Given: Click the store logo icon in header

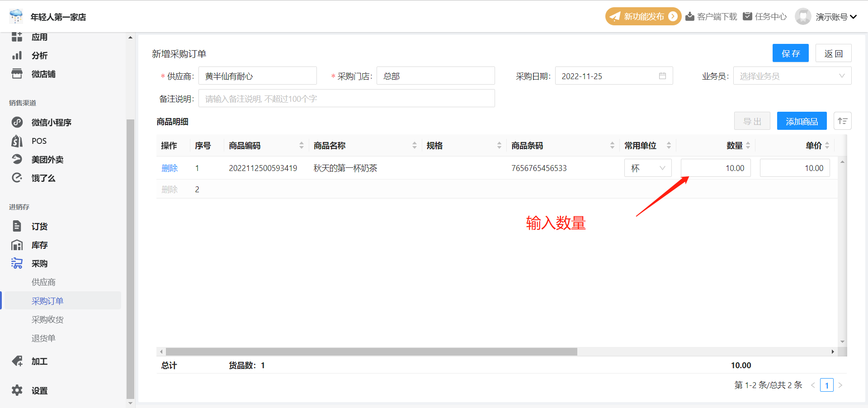Looking at the screenshot, I should tap(16, 16).
